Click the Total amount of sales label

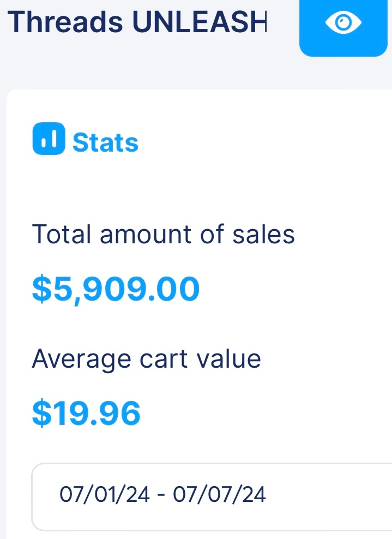[x=163, y=235]
